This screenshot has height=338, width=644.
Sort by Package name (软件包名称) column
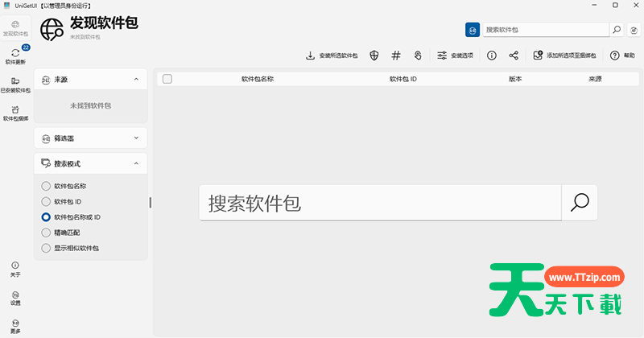point(258,79)
